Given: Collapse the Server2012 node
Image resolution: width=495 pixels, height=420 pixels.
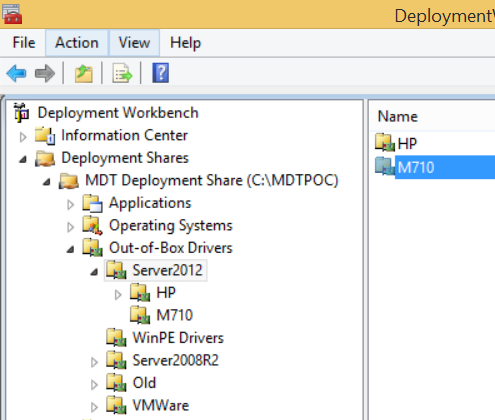Looking at the screenshot, I should pos(94,272).
